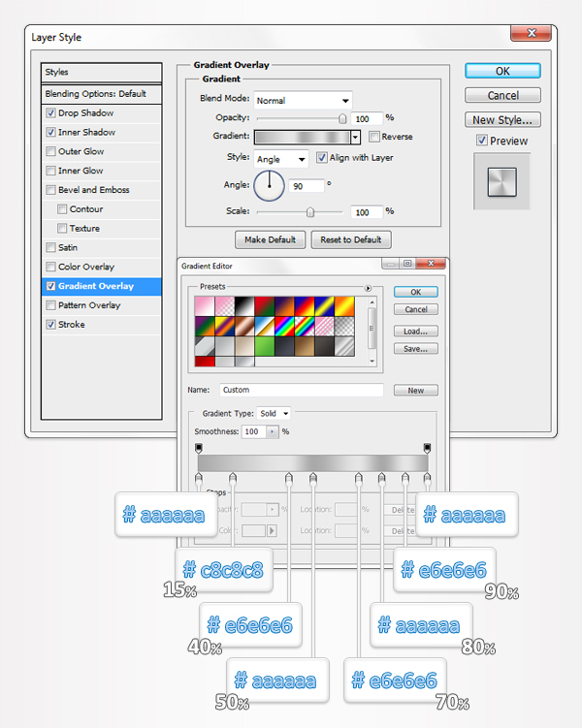Disable the Drop Shadow style checkbox
This screenshot has width=582, height=728.
coord(50,113)
